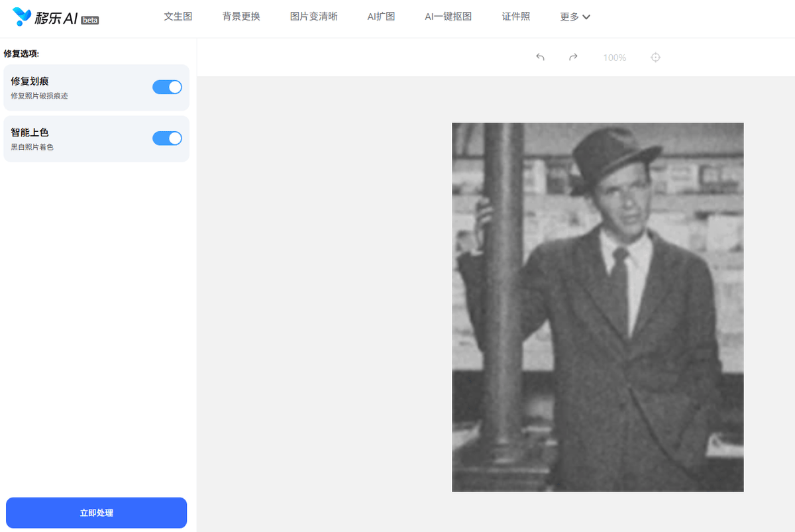Toggle the 修复划痕 switch

[x=167, y=87]
